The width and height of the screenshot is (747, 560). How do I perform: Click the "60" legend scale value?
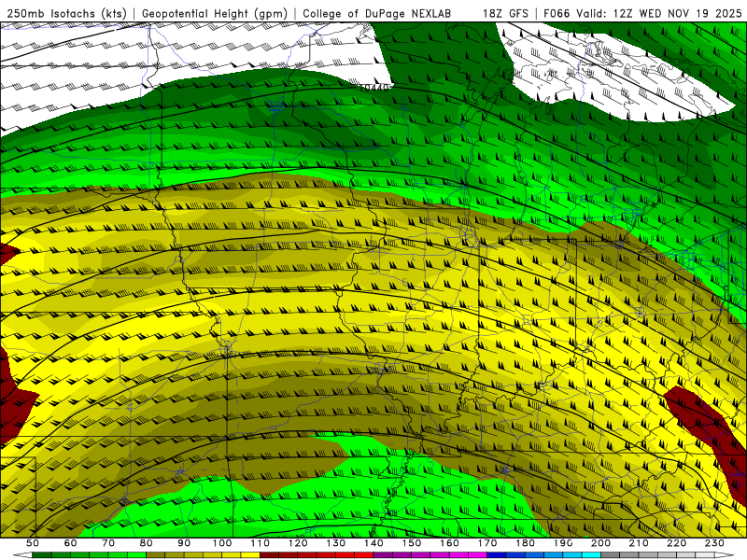(x=71, y=543)
